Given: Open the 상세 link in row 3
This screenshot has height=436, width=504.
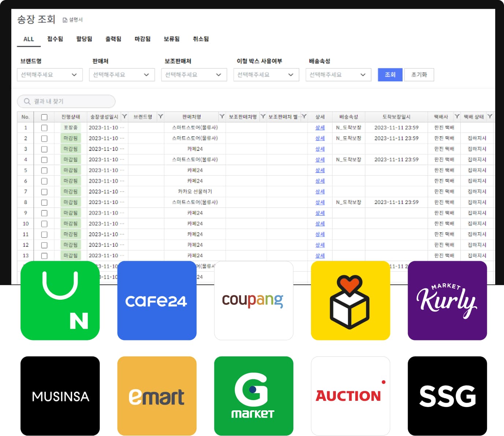Looking at the screenshot, I should [x=320, y=149].
